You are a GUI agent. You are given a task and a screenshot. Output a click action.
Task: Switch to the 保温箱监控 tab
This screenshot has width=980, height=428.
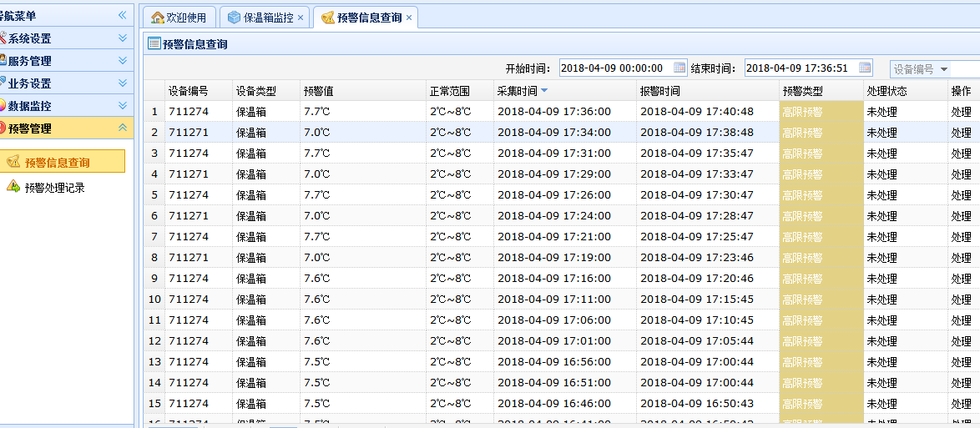260,18
